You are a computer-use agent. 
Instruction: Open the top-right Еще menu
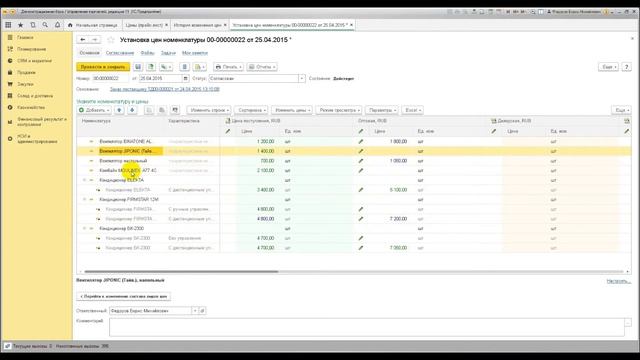[609, 67]
